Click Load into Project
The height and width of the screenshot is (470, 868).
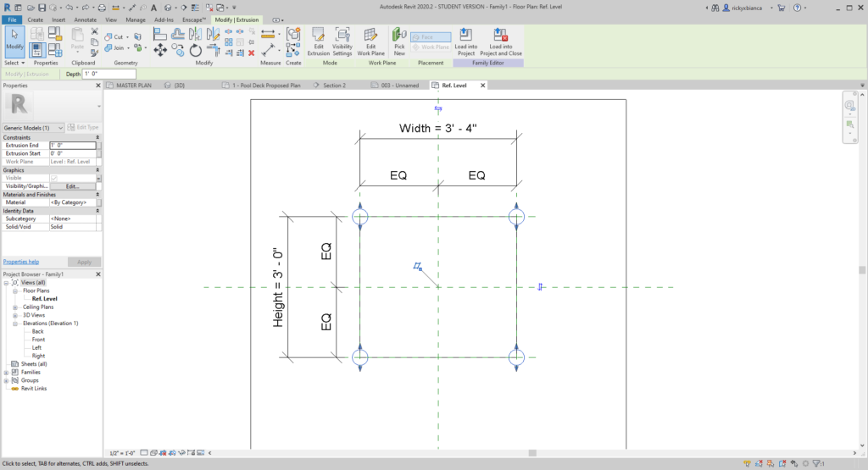(x=465, y=41)
